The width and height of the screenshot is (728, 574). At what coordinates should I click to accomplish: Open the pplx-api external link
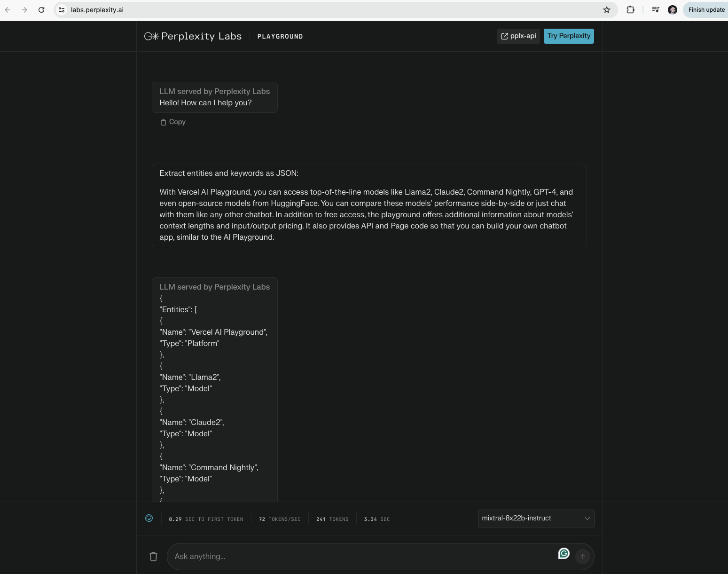pos(518,36)
